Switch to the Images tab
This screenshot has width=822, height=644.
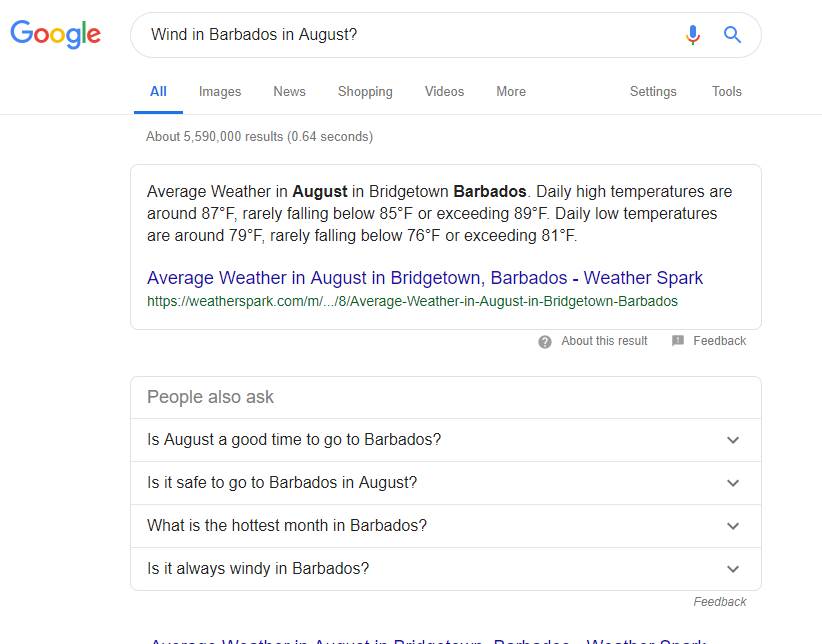click(220, 91)
